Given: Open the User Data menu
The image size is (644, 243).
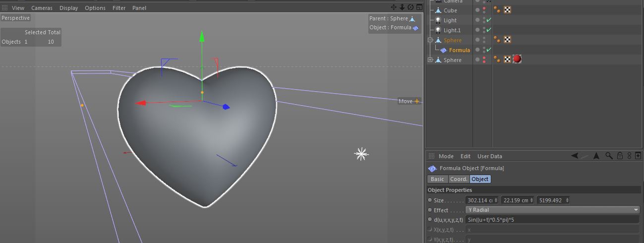Looking at the screenshot, I should [x=490, y=156].
